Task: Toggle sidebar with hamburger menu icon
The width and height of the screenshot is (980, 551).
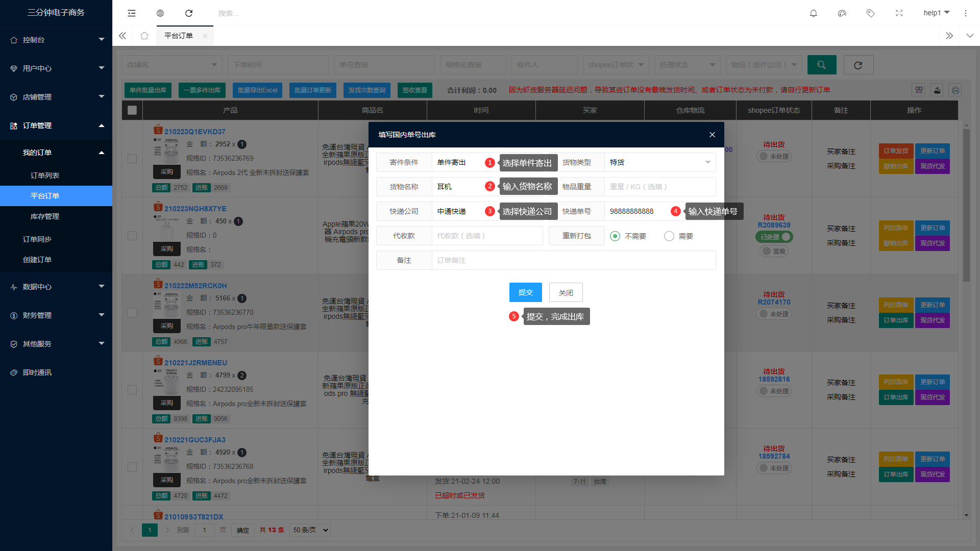Action: pyautogui.click(x=132, y=13)
